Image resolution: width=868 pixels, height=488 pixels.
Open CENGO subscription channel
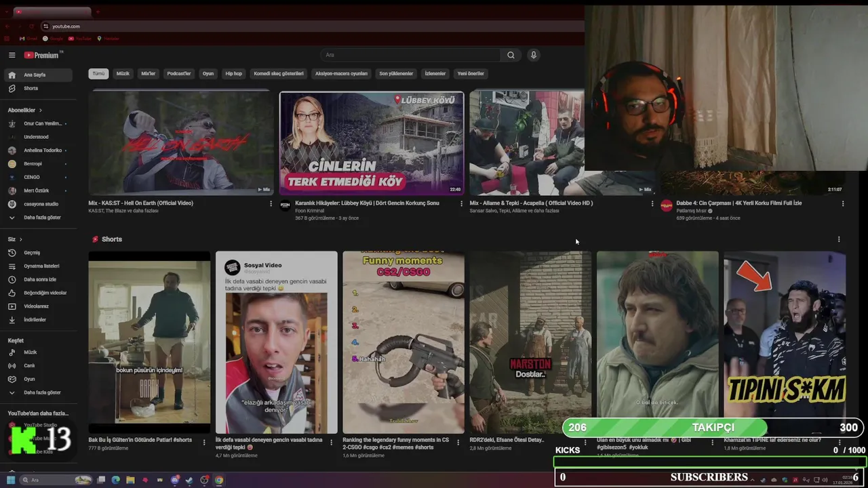point(38,177)
